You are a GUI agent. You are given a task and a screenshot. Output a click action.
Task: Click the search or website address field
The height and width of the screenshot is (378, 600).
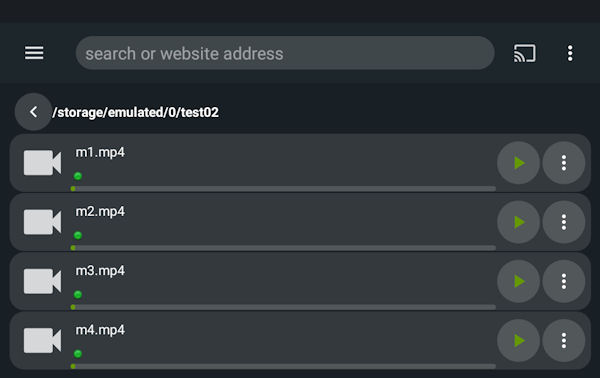coord(285,53)
